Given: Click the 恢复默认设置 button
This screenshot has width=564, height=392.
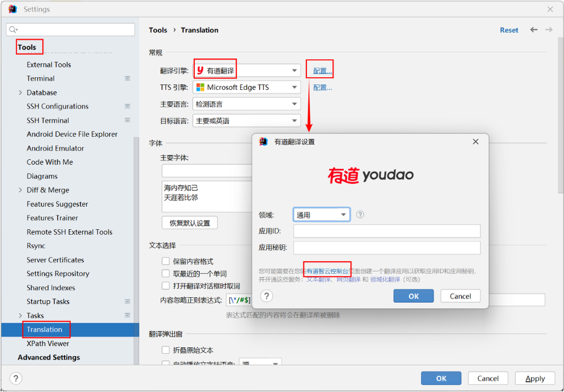Looking at the screenshot, I should [189, 223].
